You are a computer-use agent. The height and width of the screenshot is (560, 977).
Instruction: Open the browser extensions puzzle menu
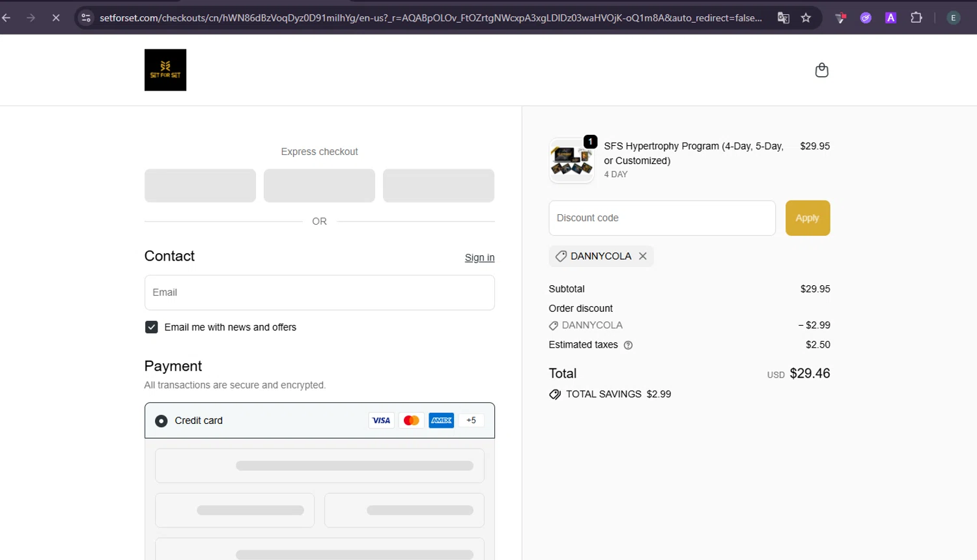click(916, 18)
